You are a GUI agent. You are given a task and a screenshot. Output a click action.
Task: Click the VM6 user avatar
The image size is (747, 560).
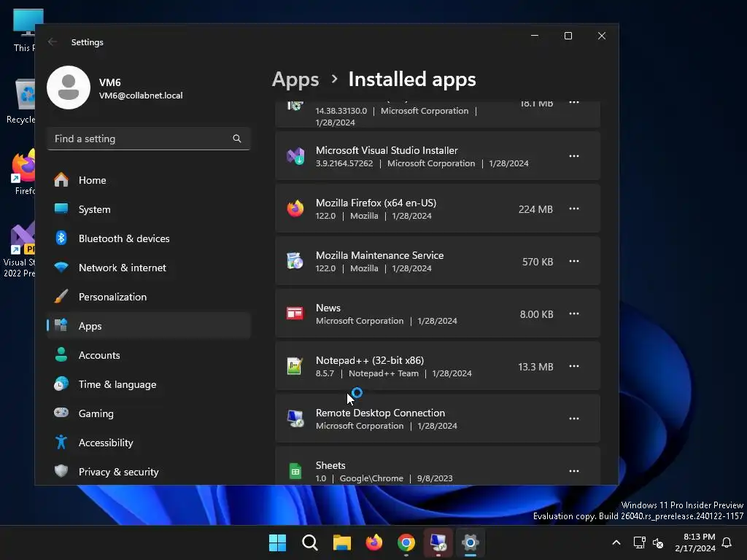point(69,87)
